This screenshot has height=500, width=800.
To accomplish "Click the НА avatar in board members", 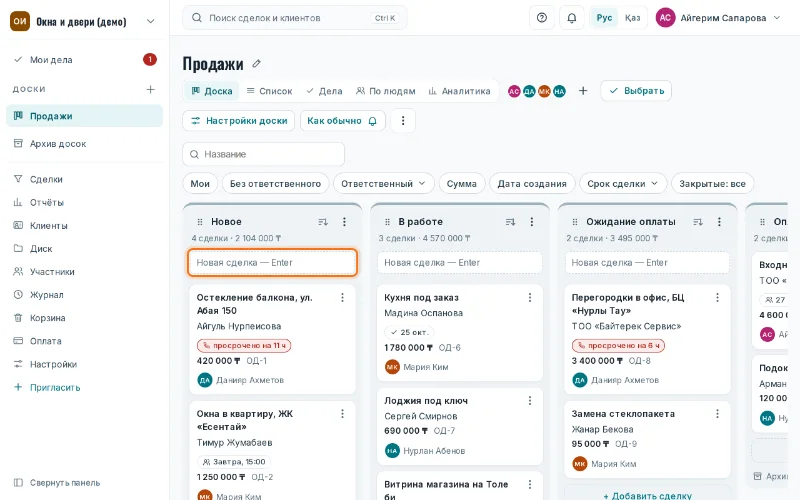I will pos(559,91).
